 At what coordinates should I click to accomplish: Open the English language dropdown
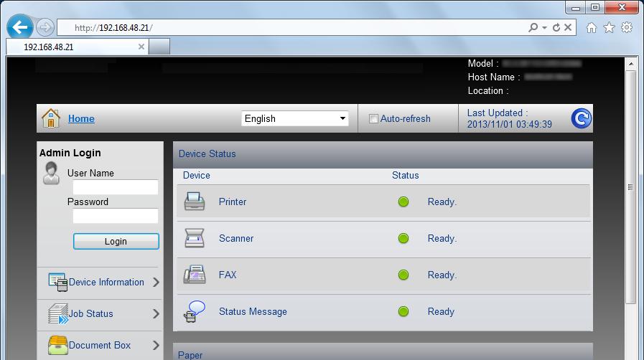[295, 118]
